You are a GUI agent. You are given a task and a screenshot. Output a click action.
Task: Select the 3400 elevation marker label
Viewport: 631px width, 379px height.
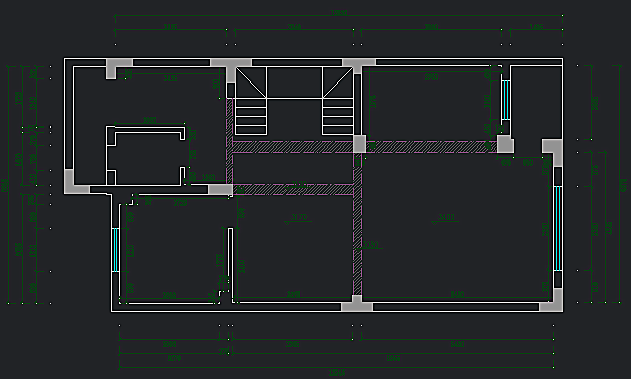click(446, 217)
